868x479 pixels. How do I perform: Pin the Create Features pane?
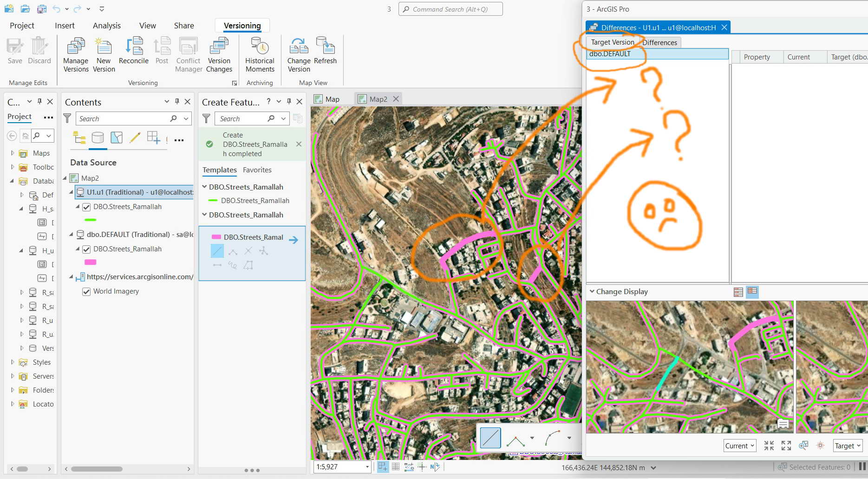[289, 102]
